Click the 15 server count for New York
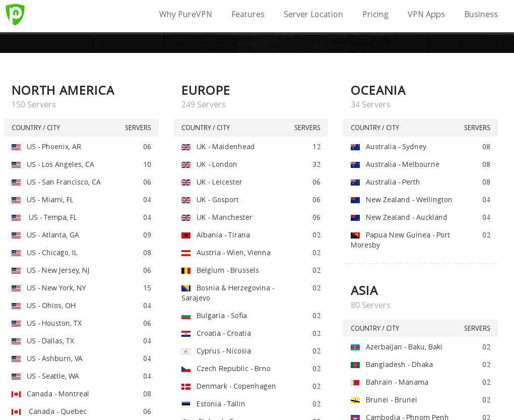This screenshot has width=514, height=420. 147,288
